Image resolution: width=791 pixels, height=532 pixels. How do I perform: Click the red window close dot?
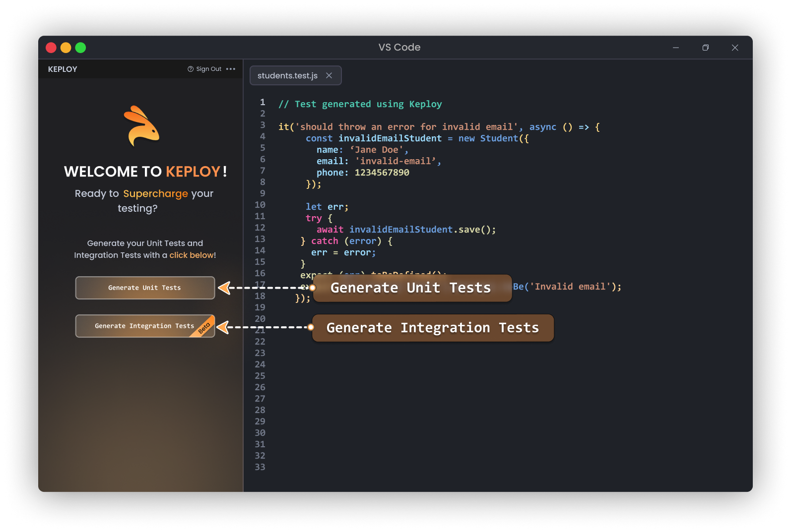[x=51, y=48]
